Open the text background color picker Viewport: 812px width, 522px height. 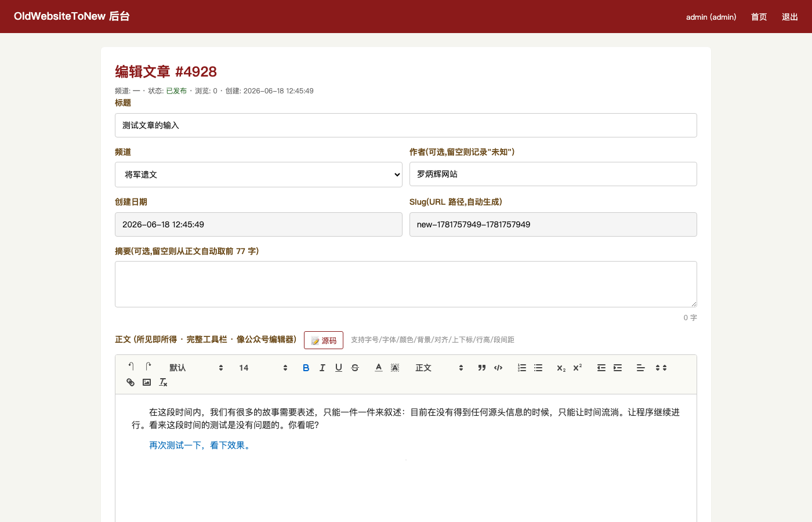click(x=395, y=368)
